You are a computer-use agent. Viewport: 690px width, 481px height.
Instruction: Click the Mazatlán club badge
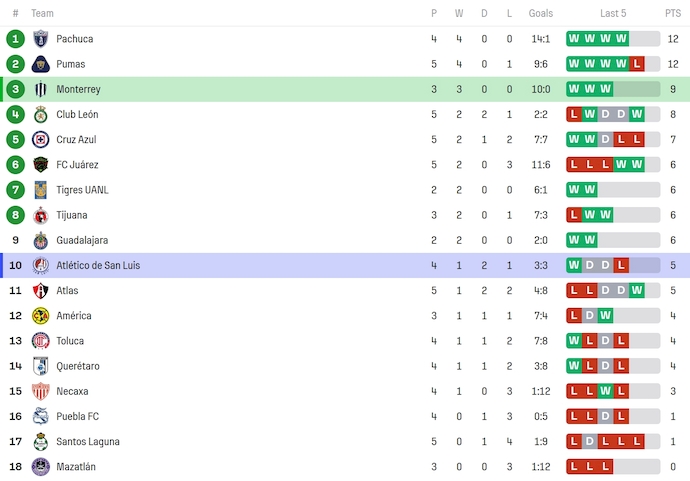[41, 467]
